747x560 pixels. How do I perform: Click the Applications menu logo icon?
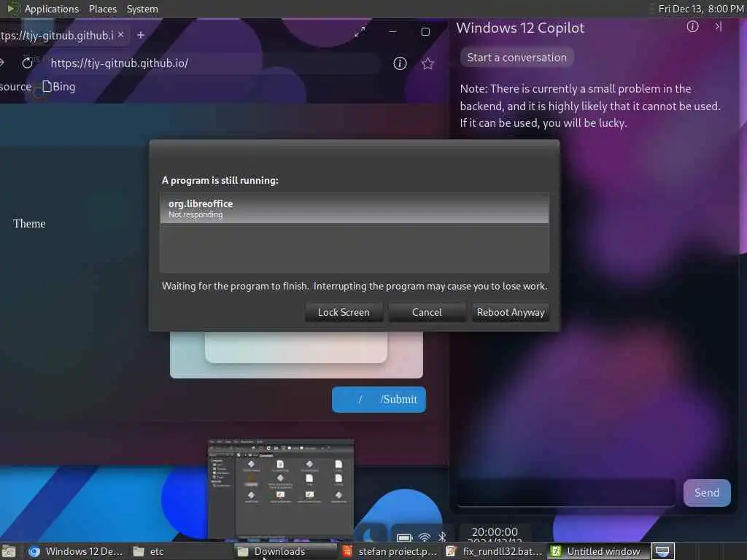point(13,9)
